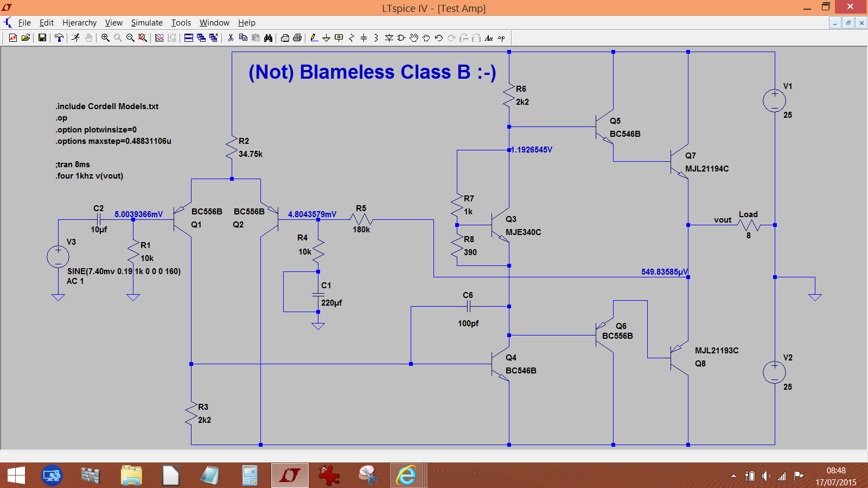Click the Print Setup icon

click(285, 37)
